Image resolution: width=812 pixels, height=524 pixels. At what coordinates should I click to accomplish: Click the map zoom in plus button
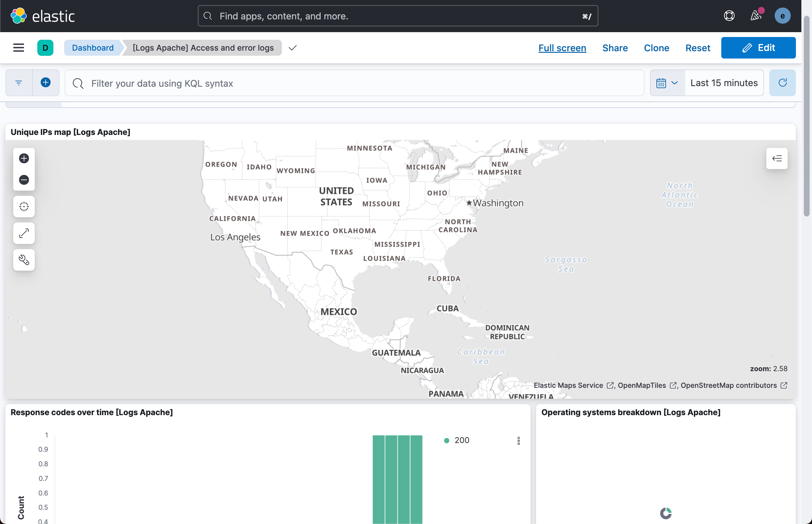coord(24,158)
